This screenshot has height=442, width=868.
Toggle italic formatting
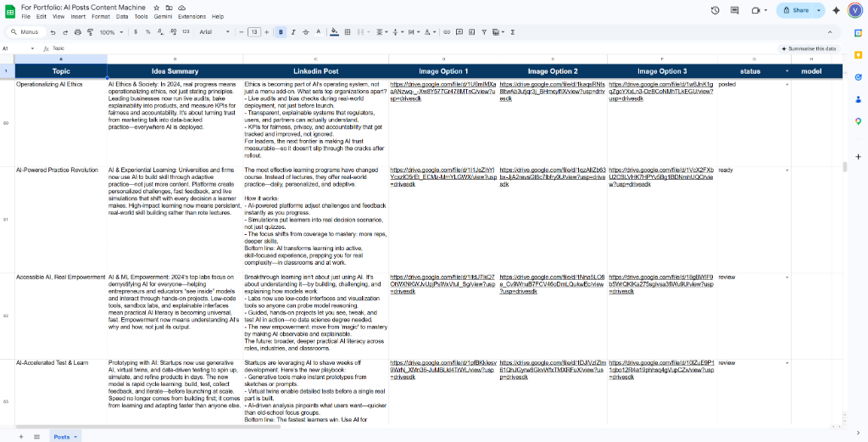coord(293,32)
